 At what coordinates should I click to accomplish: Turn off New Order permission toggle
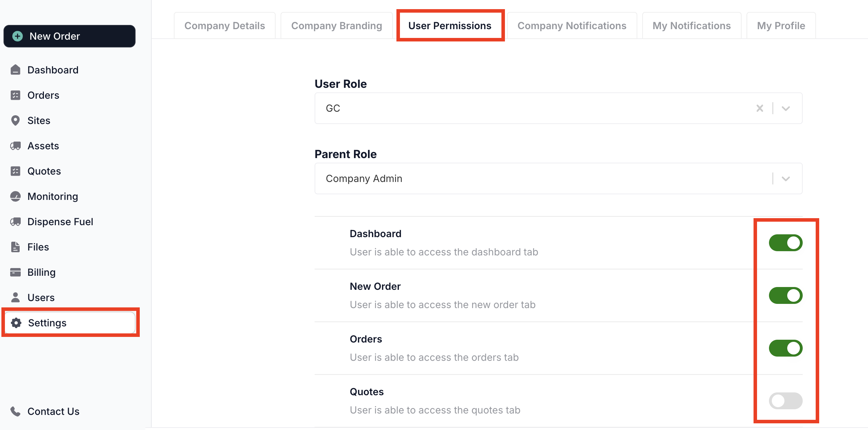tap(785, 295)
